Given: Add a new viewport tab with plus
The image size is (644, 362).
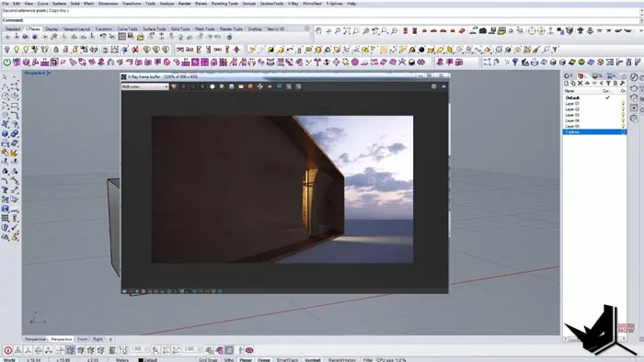Looking at the screenshot, I should tap(110, 339).
